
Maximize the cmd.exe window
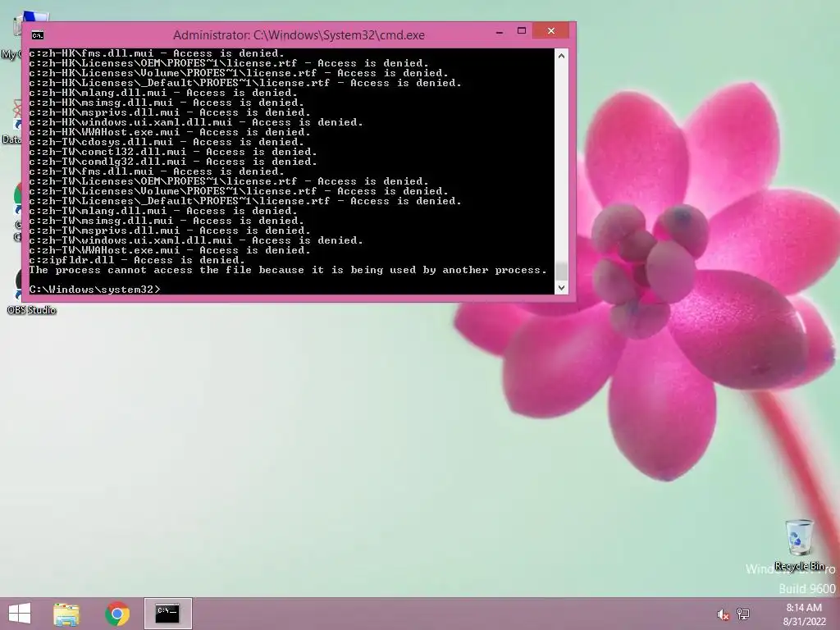click(521, 31)
